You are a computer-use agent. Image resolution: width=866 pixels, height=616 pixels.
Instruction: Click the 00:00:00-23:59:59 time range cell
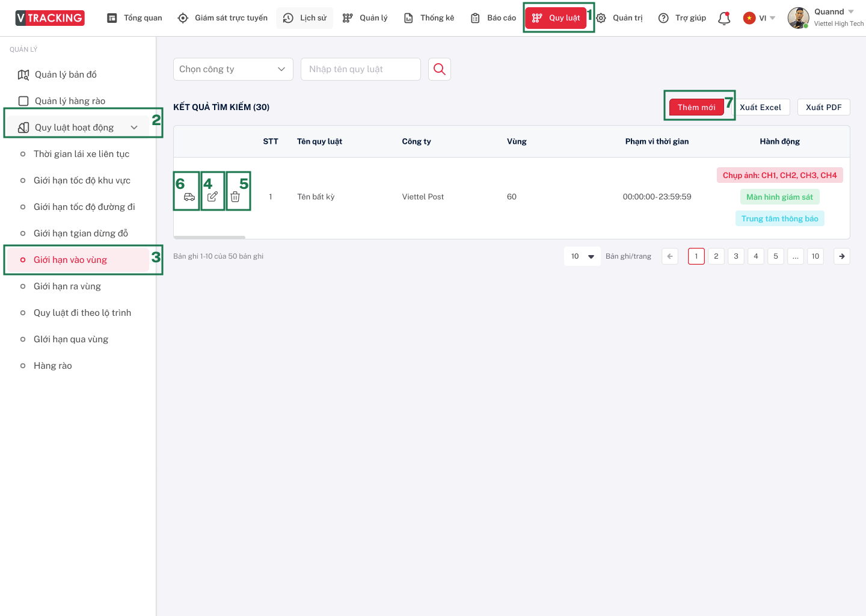[x=657, y=197]
